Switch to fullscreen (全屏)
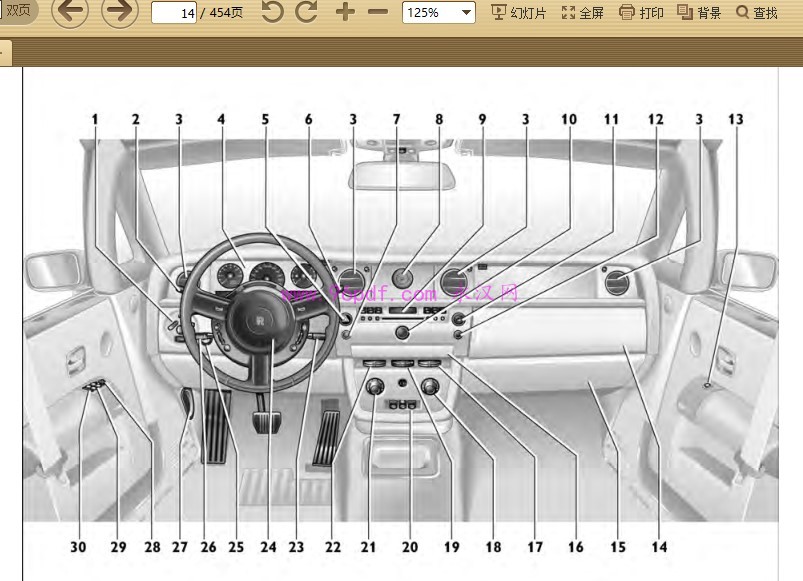Viewport: 803px width, 581px height. (x=582, y=12)
